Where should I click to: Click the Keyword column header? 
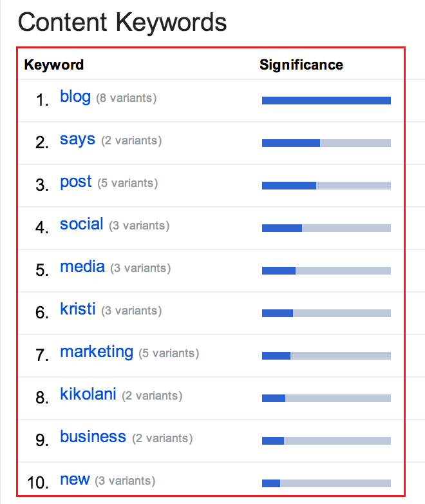[54, 65]
